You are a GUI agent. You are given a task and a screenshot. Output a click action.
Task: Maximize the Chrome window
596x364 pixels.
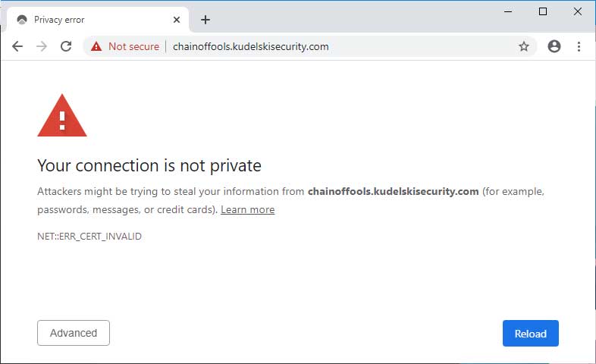coord(543,11)
